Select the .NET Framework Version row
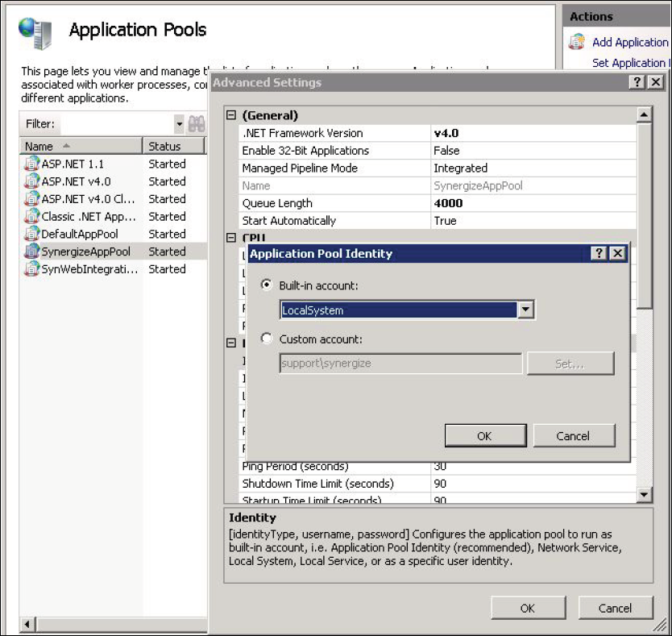The height and width of the screenshot is (636, 672). [x=438, y=133]
